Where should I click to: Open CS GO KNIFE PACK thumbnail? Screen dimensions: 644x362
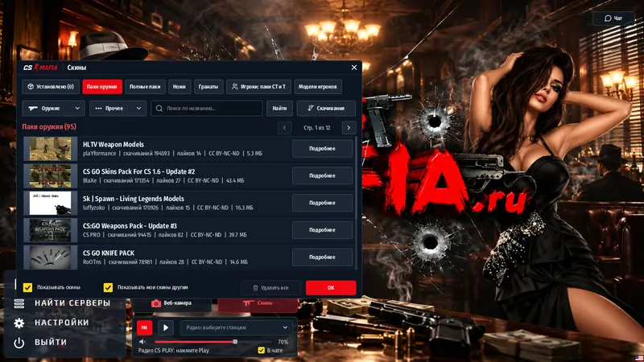[50, 257]
